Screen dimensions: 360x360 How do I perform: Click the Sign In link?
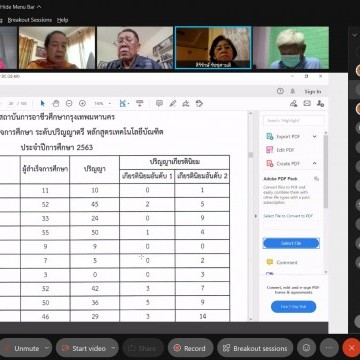pos(313,91)
